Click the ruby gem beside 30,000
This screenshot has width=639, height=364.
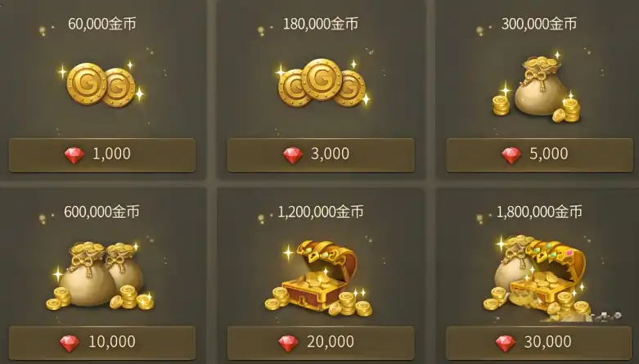(x=506, y=344)
